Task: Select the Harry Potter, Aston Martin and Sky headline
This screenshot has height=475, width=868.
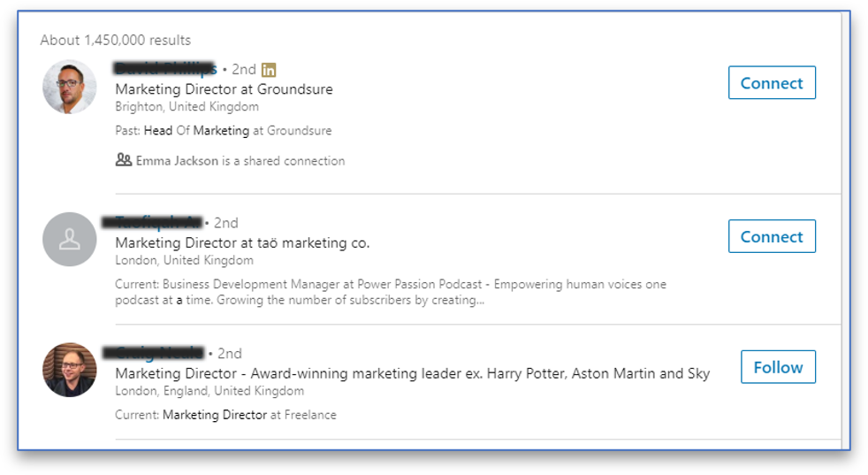Action: tap(412, 373)
